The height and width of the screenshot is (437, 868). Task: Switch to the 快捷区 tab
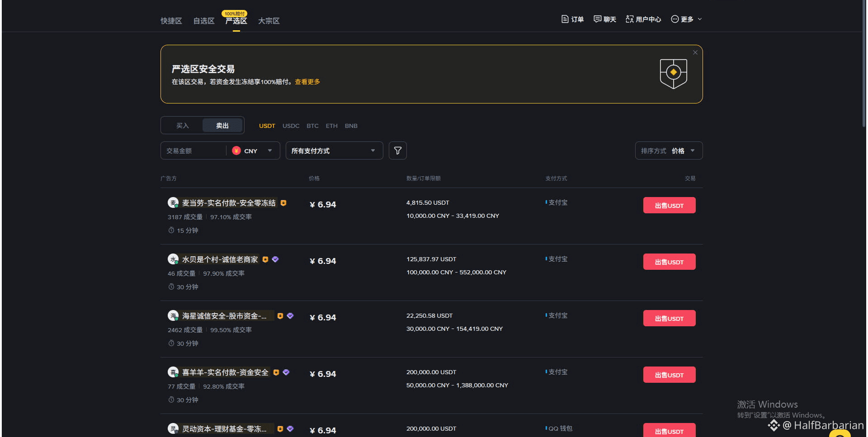tap(171, 21)
